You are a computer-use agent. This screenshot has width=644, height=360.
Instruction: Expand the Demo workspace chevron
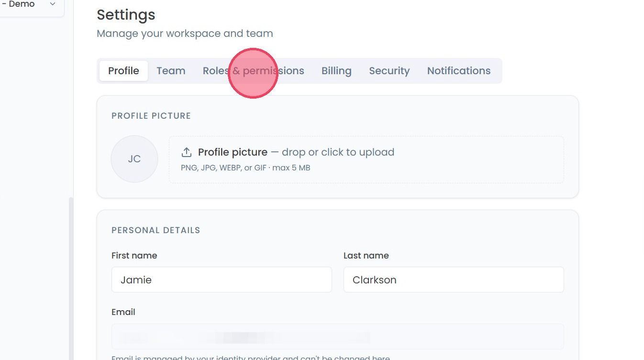coord(53,4)
